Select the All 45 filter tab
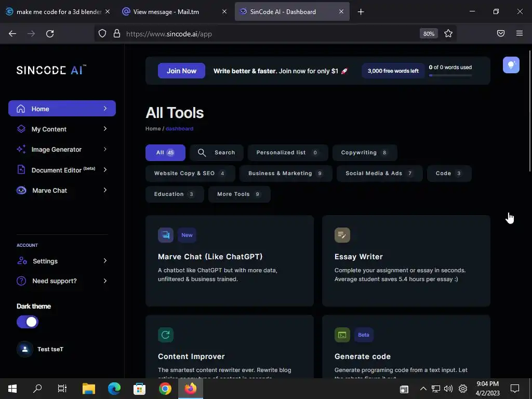This screenshot has height=399, width=532. [165, 153]
